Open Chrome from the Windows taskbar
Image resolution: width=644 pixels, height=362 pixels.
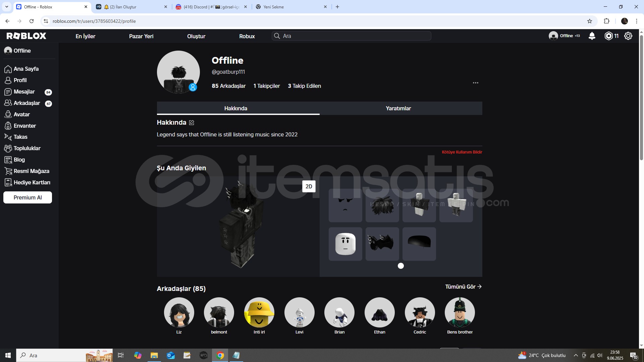tap(220, 355)
